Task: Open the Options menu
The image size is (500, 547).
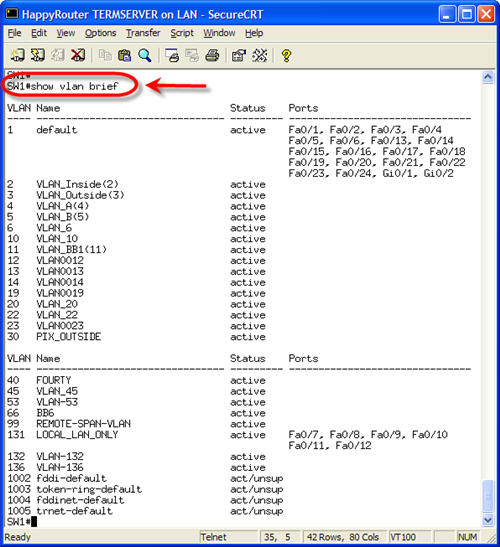Action: (100, 33)
